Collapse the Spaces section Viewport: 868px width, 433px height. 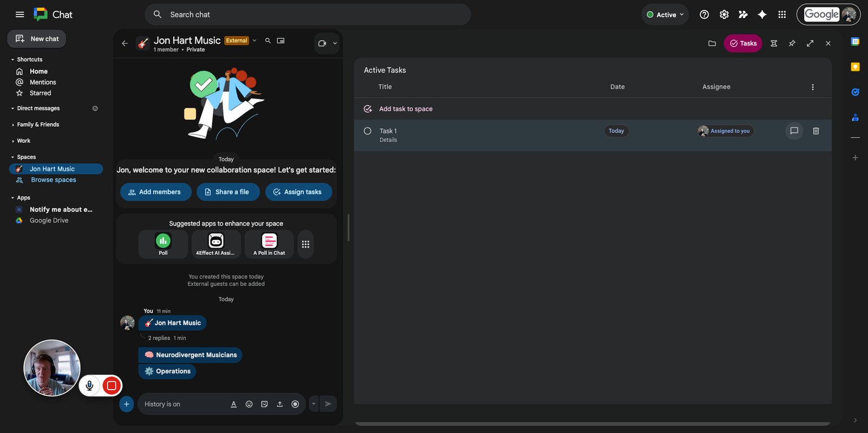[12, 157]
